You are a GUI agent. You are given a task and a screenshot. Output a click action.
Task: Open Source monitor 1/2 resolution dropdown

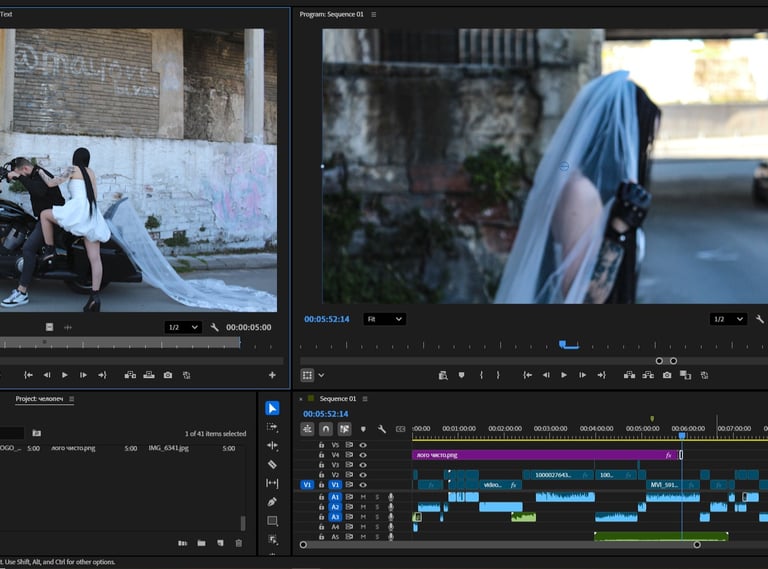click(183, 327)
